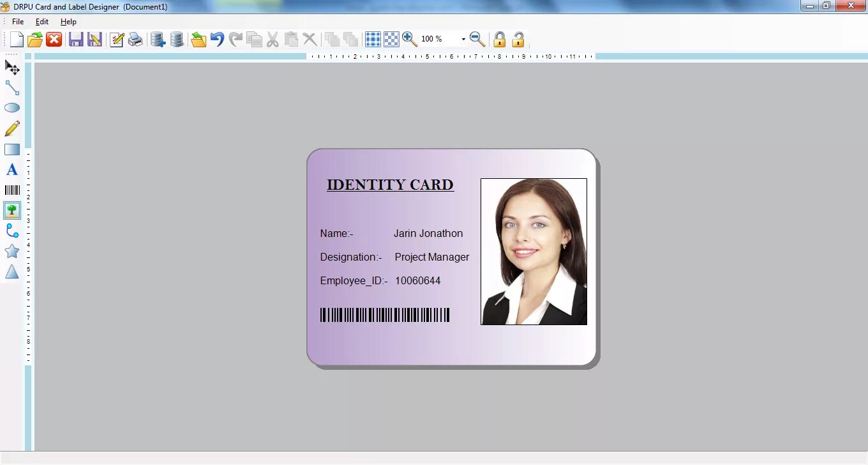This screenshot has height=465, width=868.
Task: Select the Star shape tool
Action: tap(11, 251)
